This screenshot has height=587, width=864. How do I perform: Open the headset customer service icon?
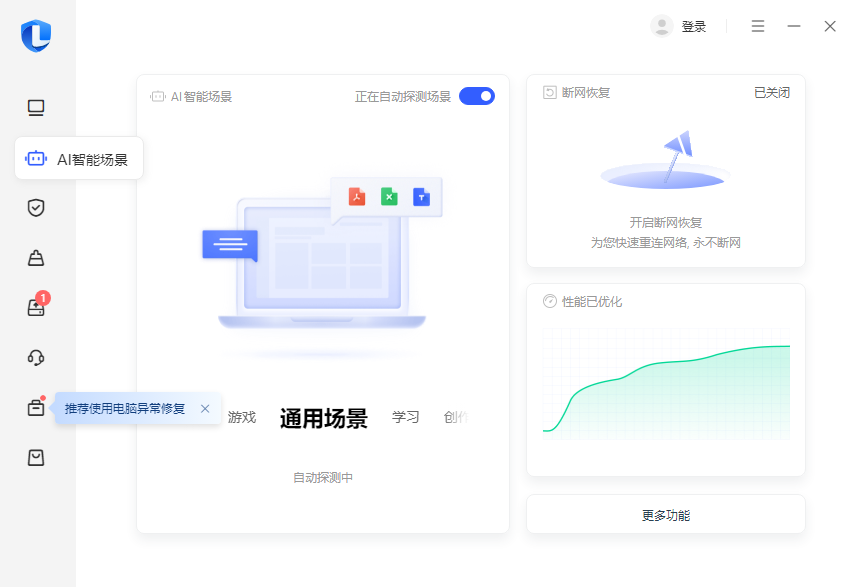pyautogui.click(x=36, y=358)
